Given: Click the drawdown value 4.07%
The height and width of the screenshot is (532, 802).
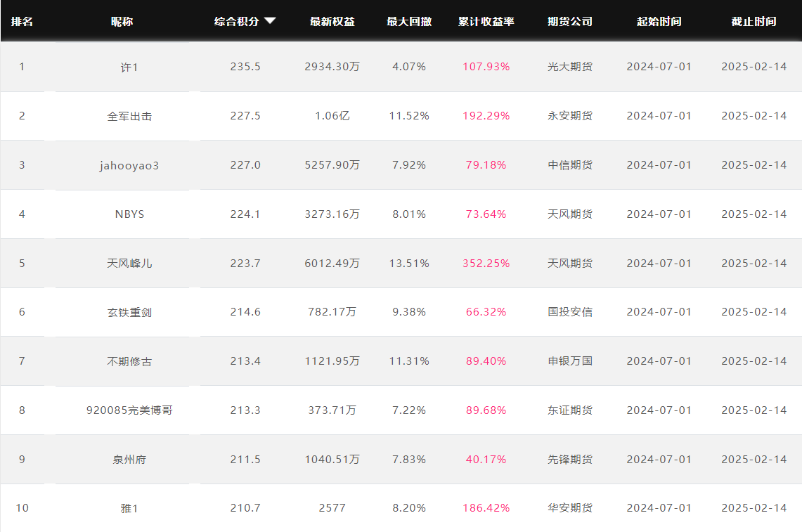Looking at the screenshot, I should (409, 67).
